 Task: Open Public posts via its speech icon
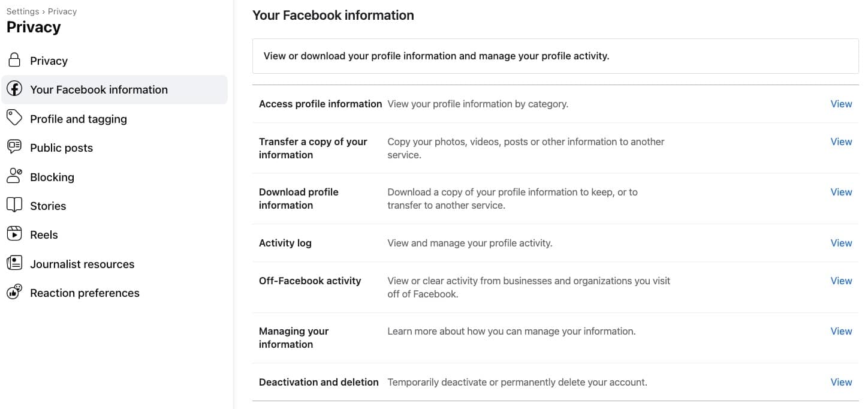14,148
